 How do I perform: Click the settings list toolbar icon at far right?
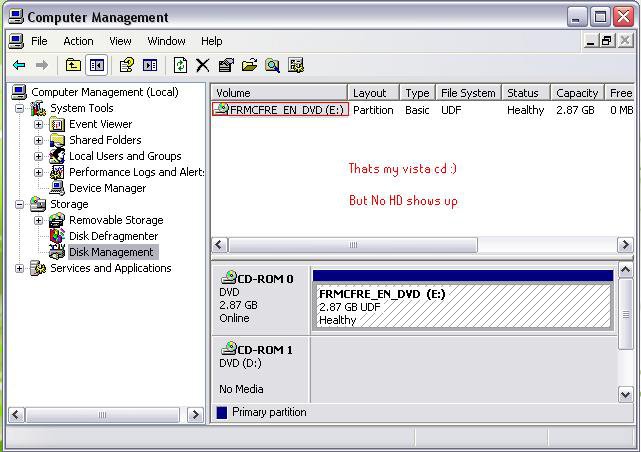[x=296, y=65]
